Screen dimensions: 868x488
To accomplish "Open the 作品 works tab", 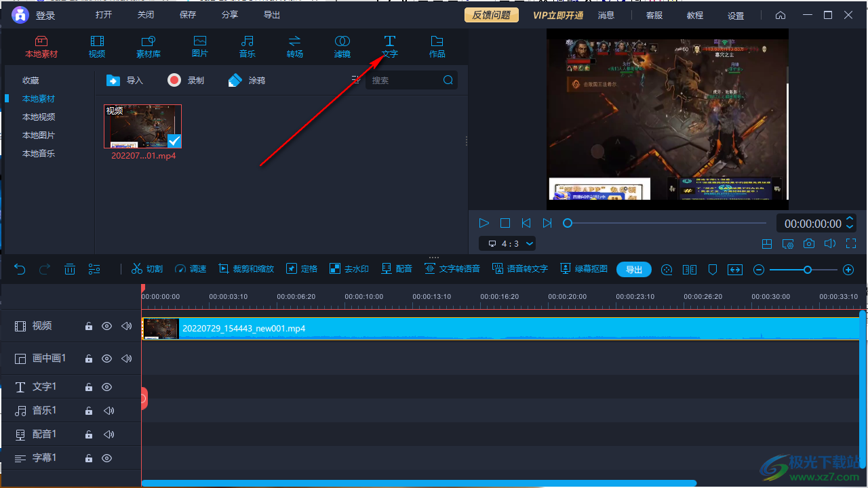I will pos(437,47).
